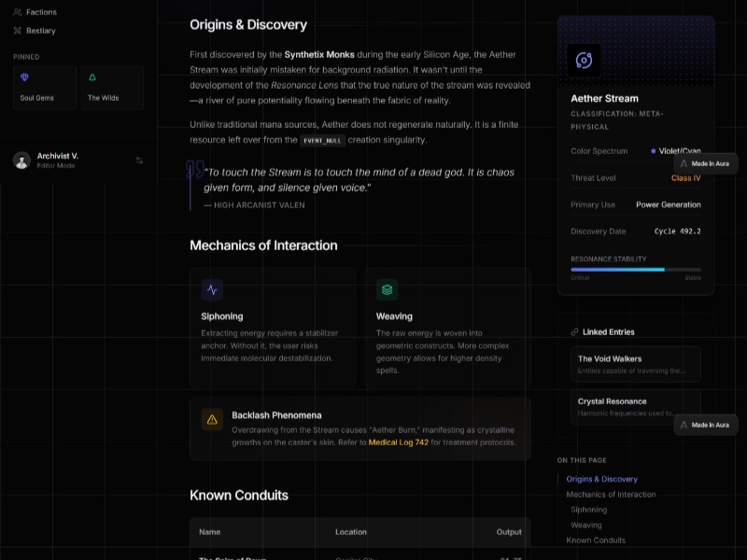Click the Resonance Stability gradient bar
This screenshot has width=747, height=560.
tap(635, 270)
